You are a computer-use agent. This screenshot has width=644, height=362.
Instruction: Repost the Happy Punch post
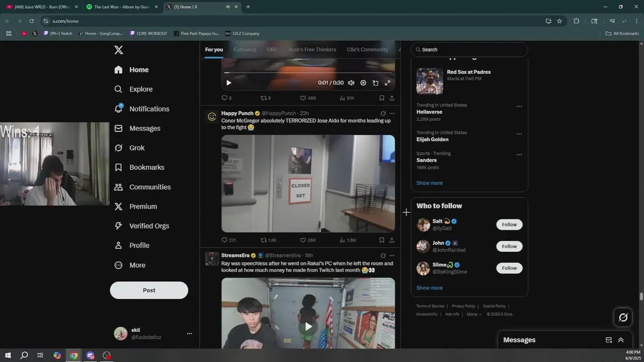pos(269,240)
